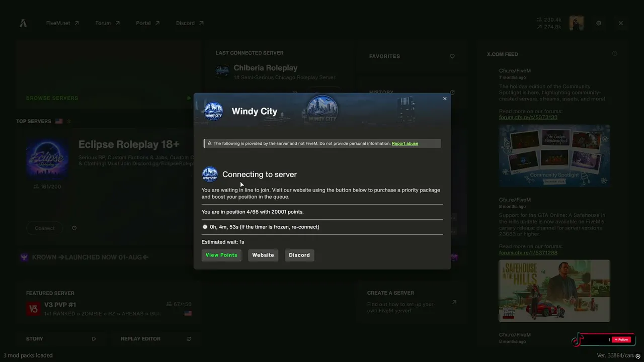
Task: Select the V3 PVP #1 featured server name
Action: pos(60,305)
